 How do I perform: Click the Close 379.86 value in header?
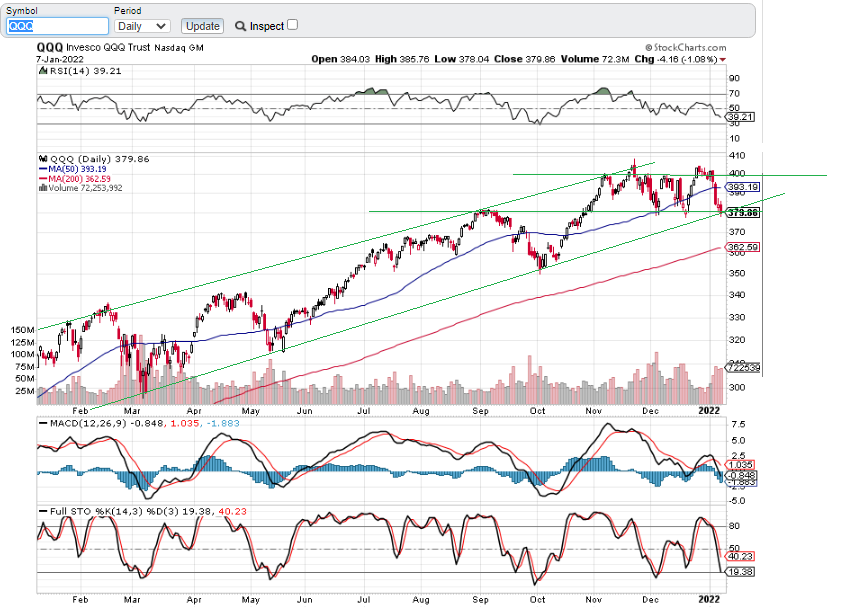point(525,59)
